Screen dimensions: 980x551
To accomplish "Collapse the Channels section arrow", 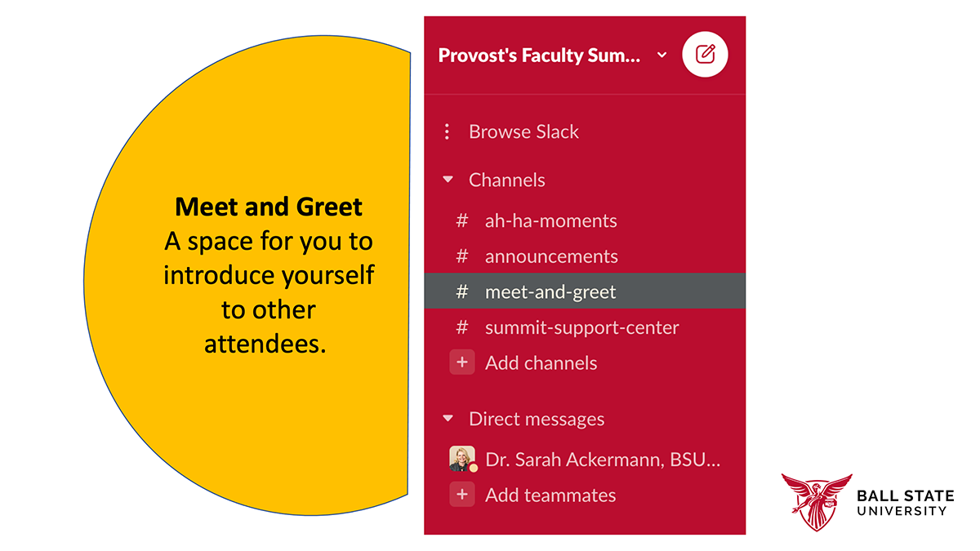I will click(x=448, y=180).
